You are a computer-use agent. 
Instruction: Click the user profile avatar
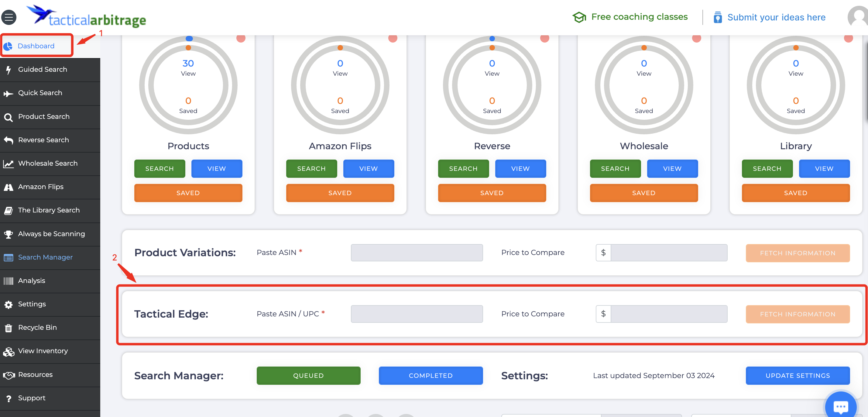click(x=858, y=17)
